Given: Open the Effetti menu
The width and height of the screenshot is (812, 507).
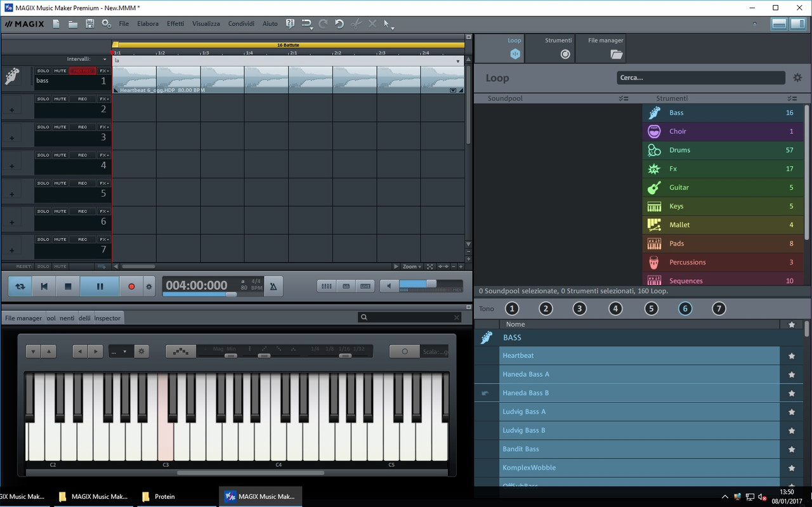Looking at the screenshot, I should point(176,23).
